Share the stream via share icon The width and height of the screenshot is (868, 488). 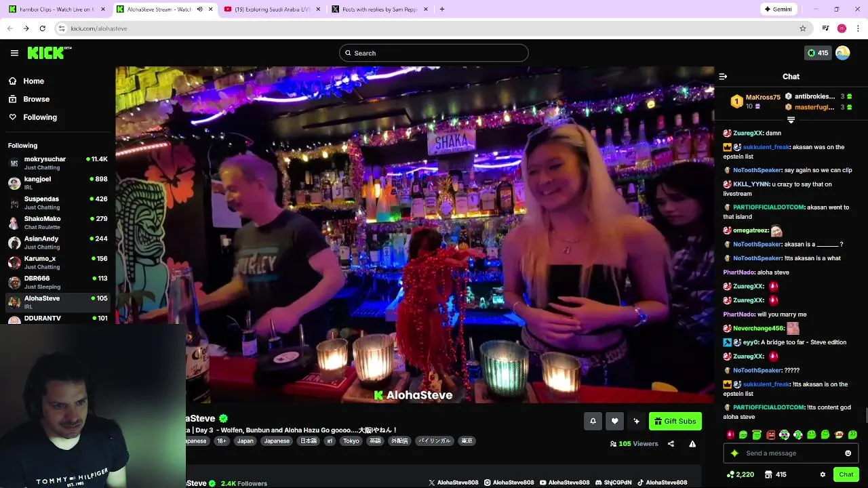point(671,444)
